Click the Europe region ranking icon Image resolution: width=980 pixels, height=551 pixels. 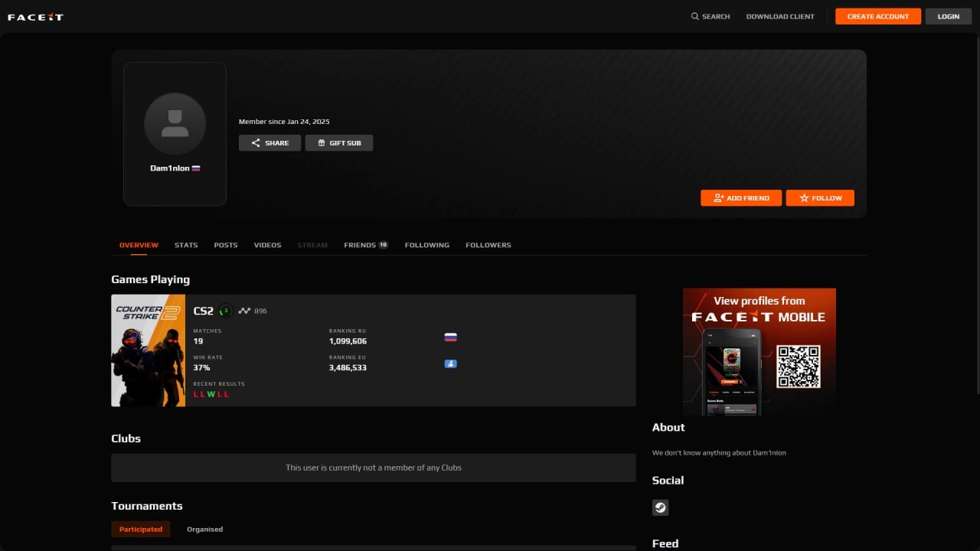point(450,364)
